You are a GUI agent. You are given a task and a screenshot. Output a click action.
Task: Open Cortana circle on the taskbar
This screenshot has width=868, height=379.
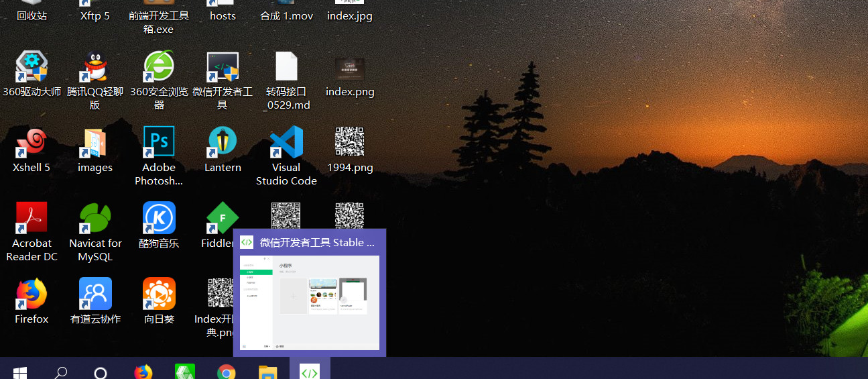tap(101, 372)
